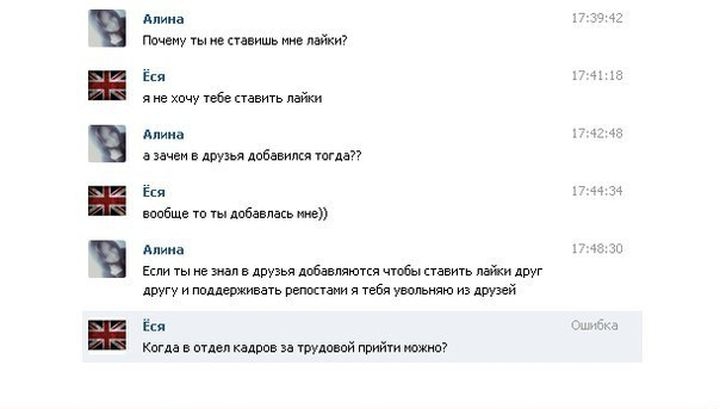Screen dimensions: 720x409
Task: Click the 'Ошибка' status label
Action: click(x=594, y=325)
